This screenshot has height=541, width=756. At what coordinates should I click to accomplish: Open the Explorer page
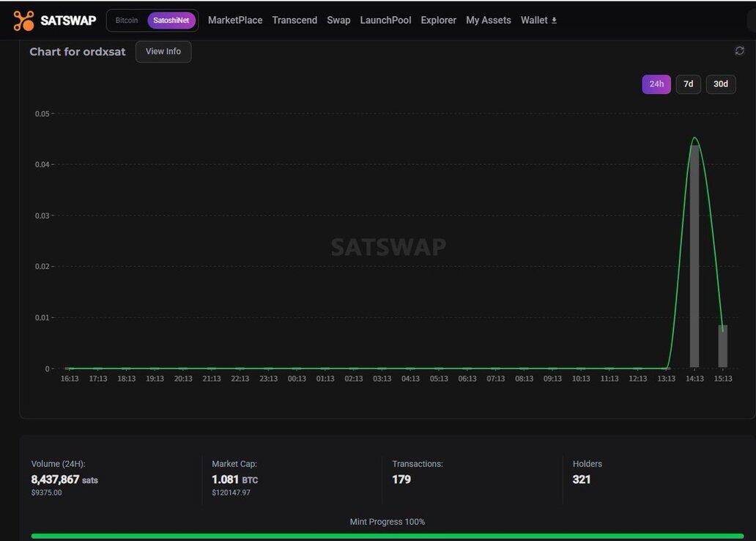point(438,21)
